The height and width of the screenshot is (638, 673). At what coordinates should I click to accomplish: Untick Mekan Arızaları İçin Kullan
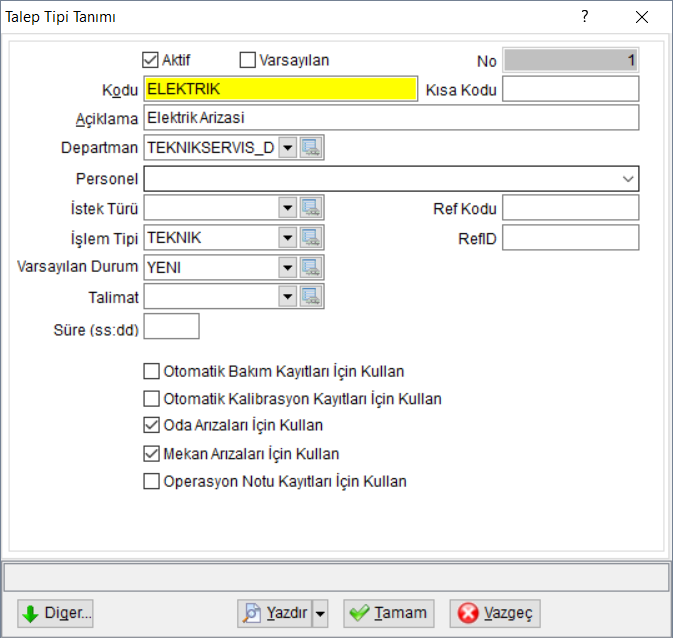(151, 454)
